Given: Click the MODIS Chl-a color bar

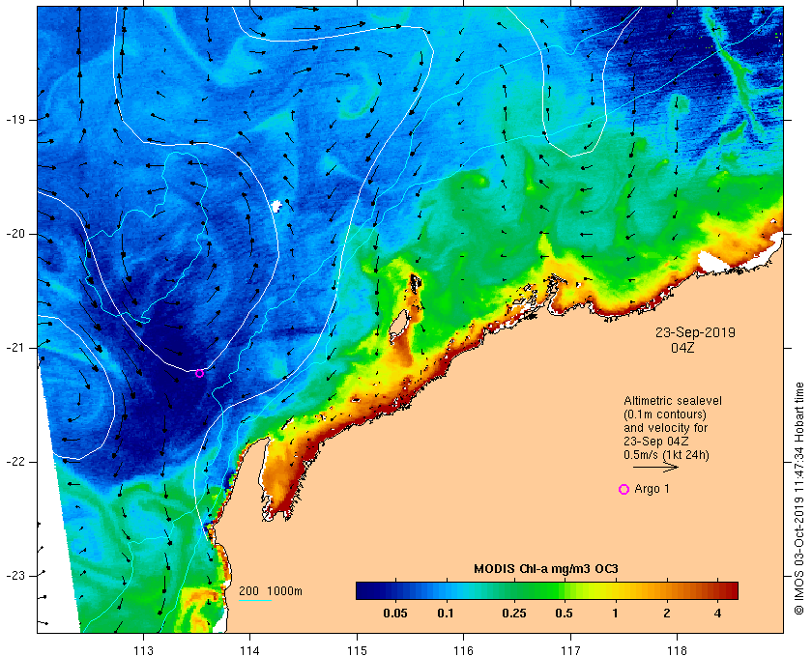Looking at the screenshot, I should (547, 590).
